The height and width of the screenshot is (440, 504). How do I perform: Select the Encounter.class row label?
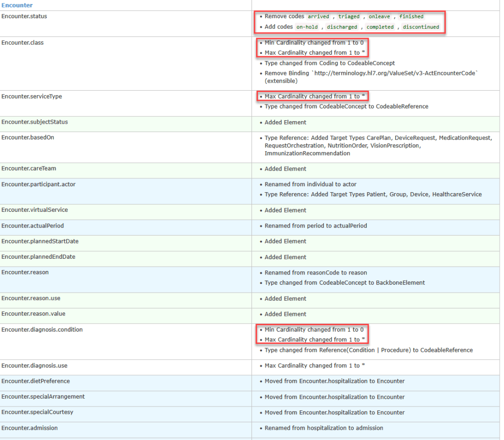coord(23,42)
